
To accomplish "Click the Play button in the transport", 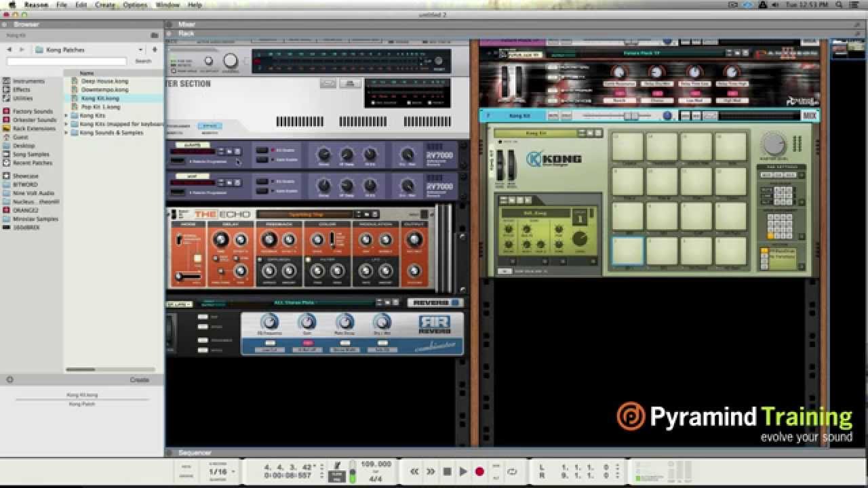I will coord(463,471).
